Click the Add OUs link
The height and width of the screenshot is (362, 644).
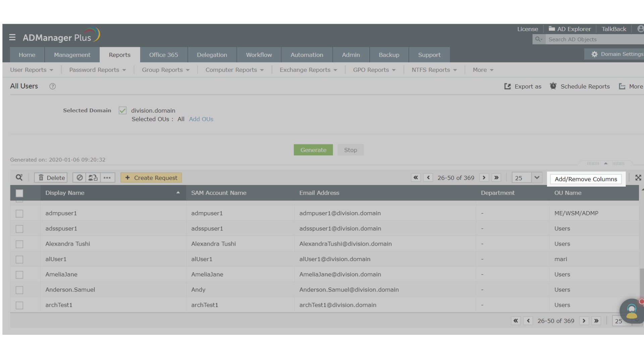coord(201,119)
